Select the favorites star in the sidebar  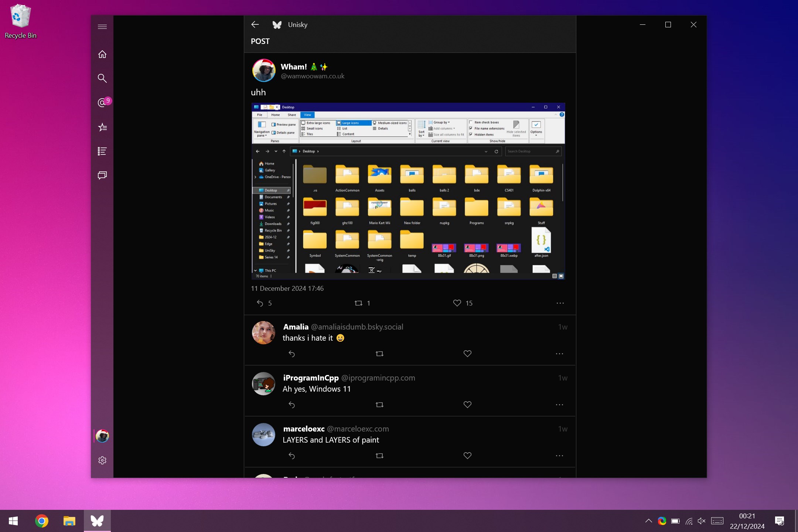[x=102, y=127]
